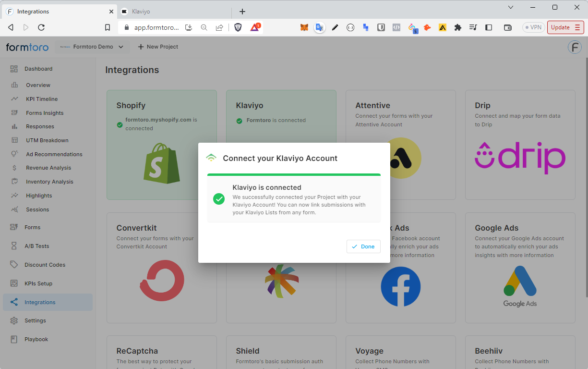
Task: Click the Forms icon in sidebar
Action: (14, 227)
